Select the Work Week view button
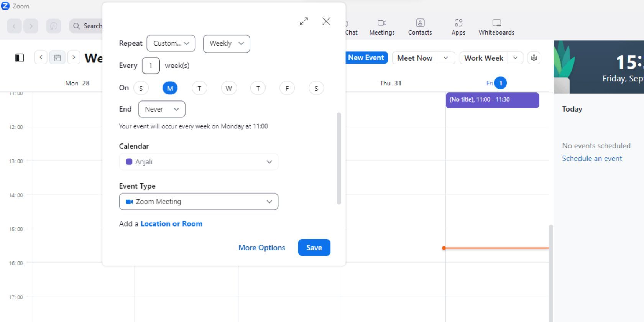 click(x=484, y=58)
